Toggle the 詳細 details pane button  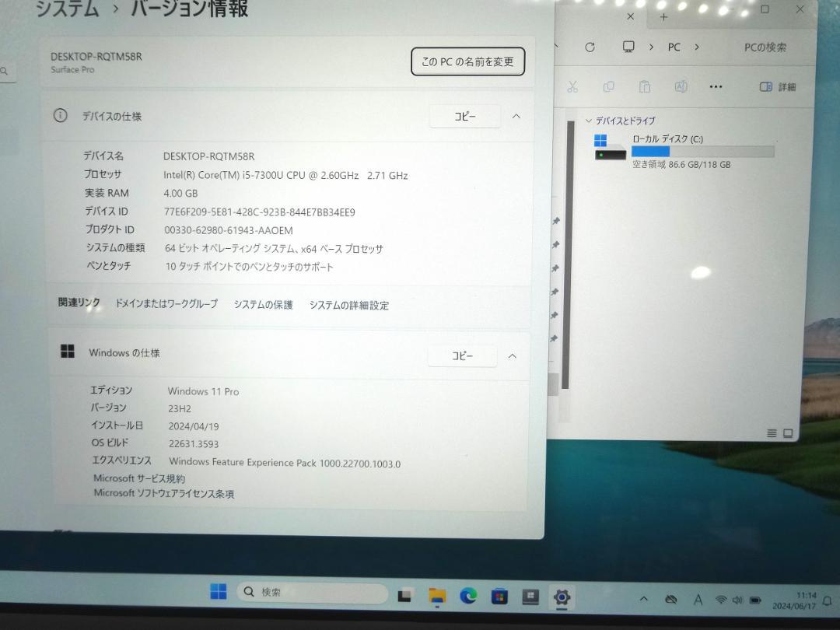coord(778,87)
